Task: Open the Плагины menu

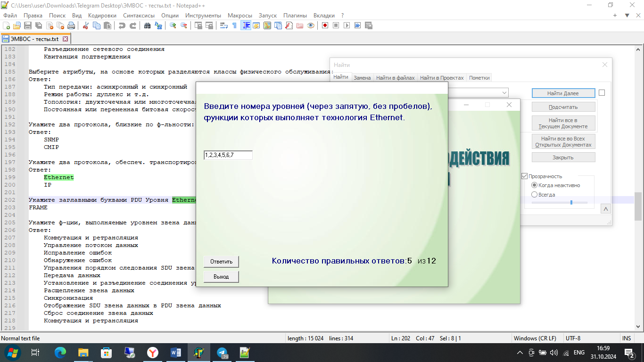Action: coord(295,16)
